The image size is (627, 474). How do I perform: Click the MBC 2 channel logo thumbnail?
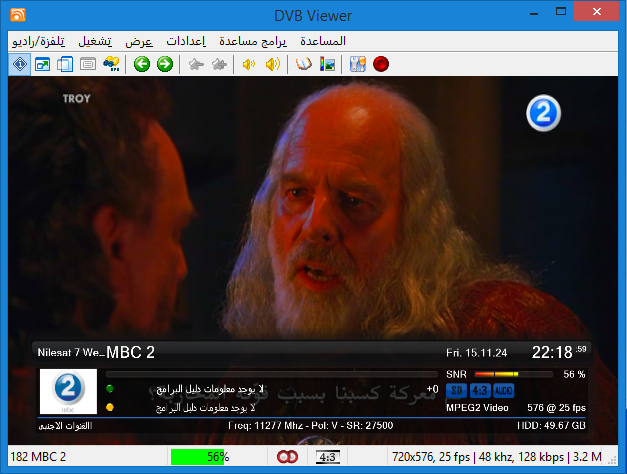click(x=68, y=391)
